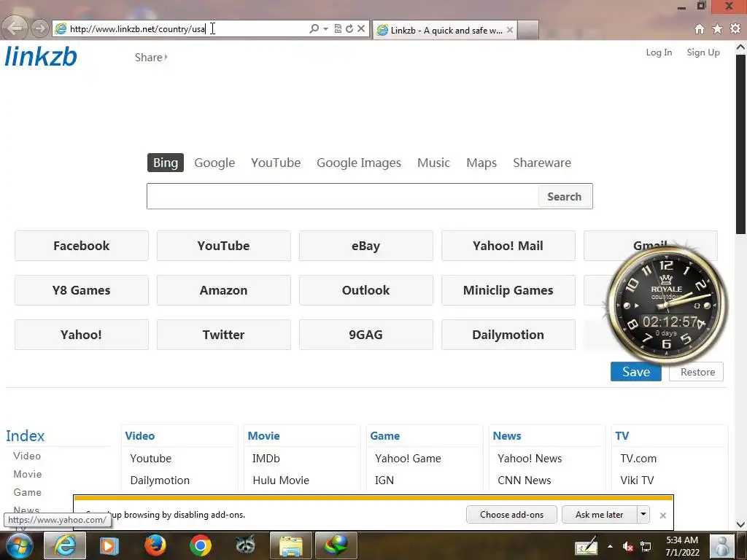This screenshot has width=747, height=560.
Task: Select the YouTube search tab
Action: pos(276,163)
